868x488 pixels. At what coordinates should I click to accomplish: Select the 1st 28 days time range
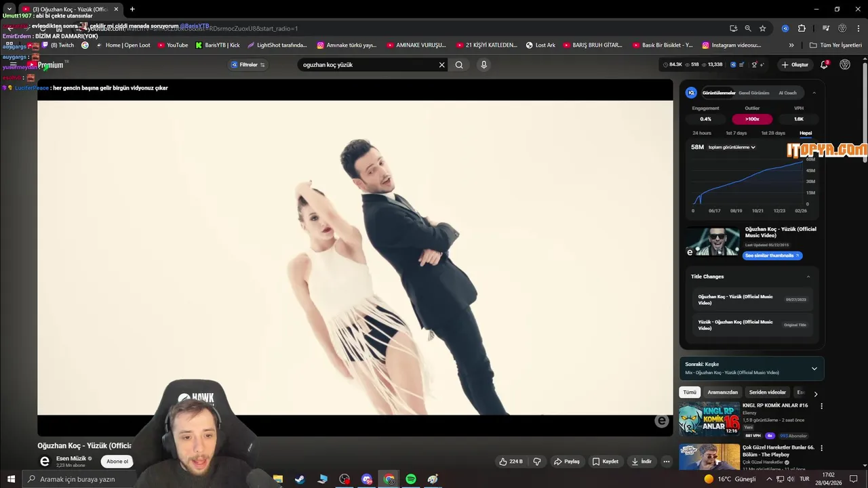(x=773, y=134)
